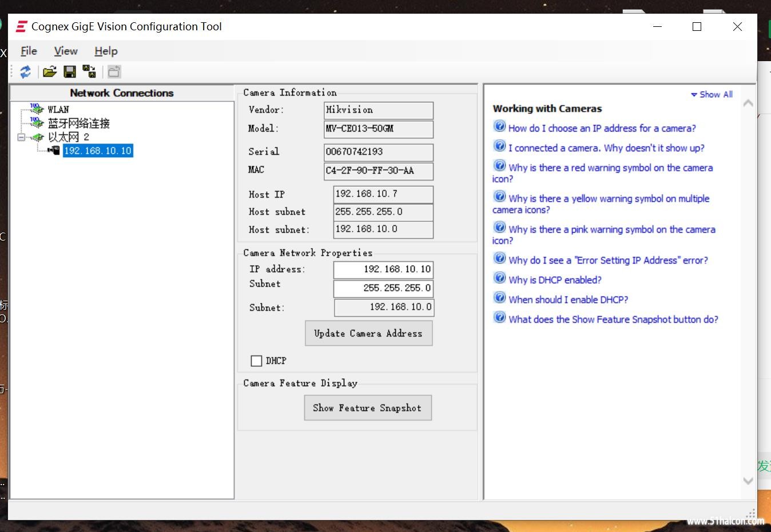
Task: Click the camera IP address input field
Action: [x=383, y=269]
